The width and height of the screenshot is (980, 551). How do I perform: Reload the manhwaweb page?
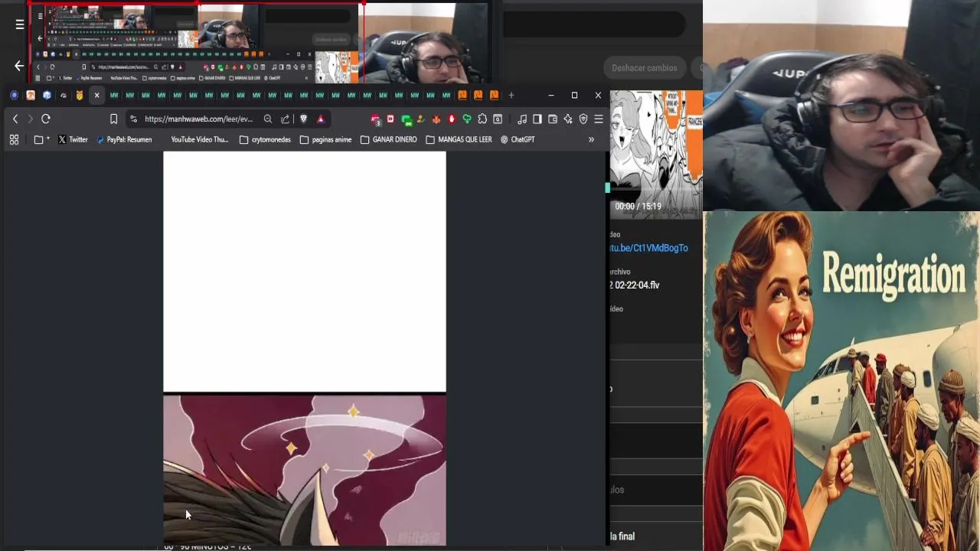pos(46,119)
